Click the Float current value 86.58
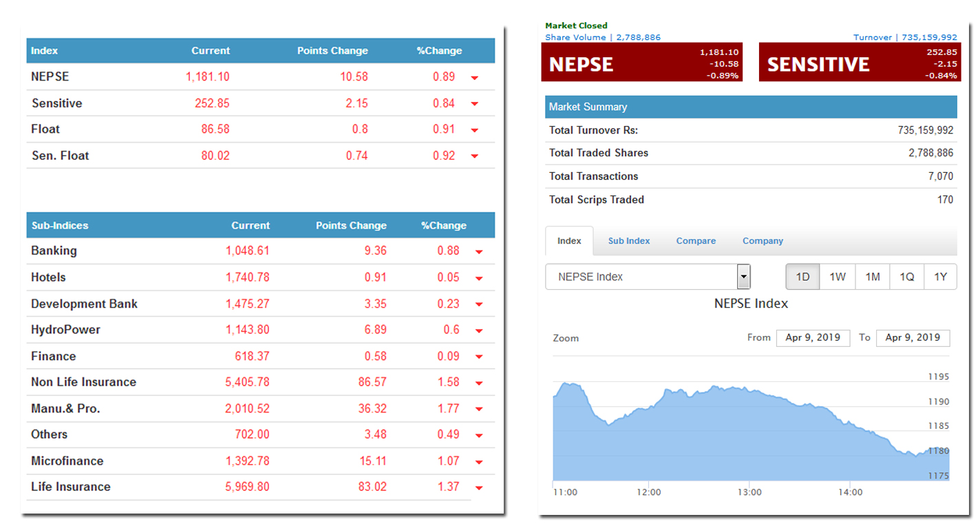 [x=215, y=129]
